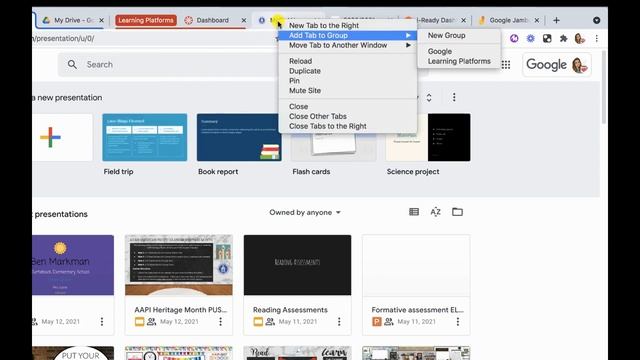Open AAPI Heritage Month presentation
The height and width of the screenshot is (360, 640).
pyautogui.click(x=179, y=265)
